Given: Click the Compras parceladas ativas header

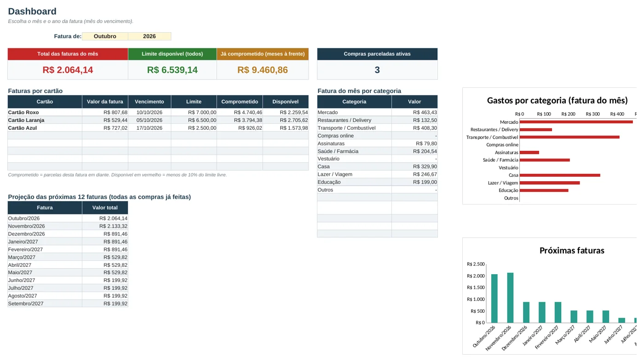Looking at the screenshot, I should click(x=377, y=54).
